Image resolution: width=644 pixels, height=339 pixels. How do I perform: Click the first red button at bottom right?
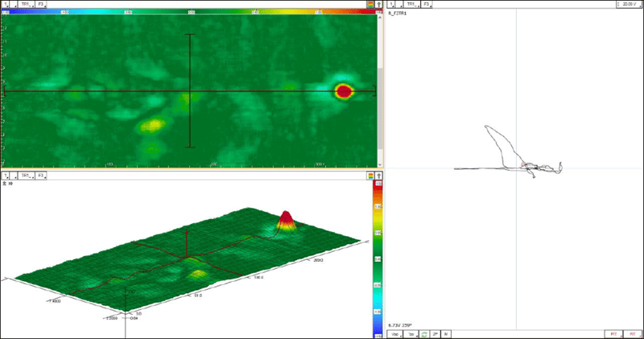613,333
